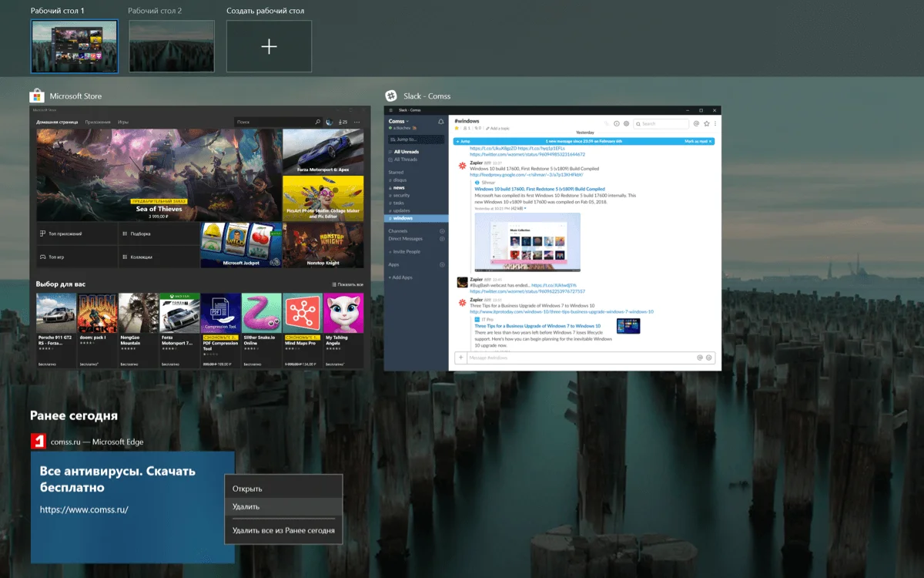Click the Microsoft Store bag icon
Image resolution: width=924 pixels, height=578 pixels.
(x=36, y=96)
